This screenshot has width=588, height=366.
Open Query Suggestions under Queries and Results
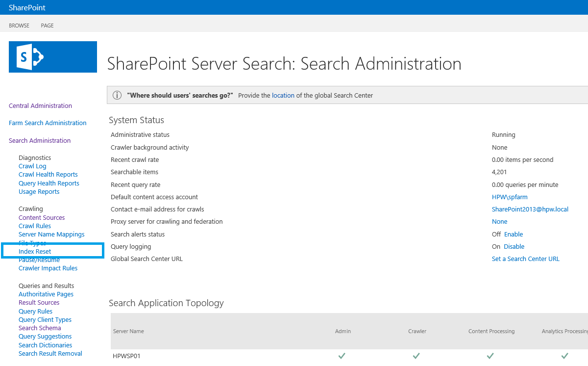tap(45, 336)
